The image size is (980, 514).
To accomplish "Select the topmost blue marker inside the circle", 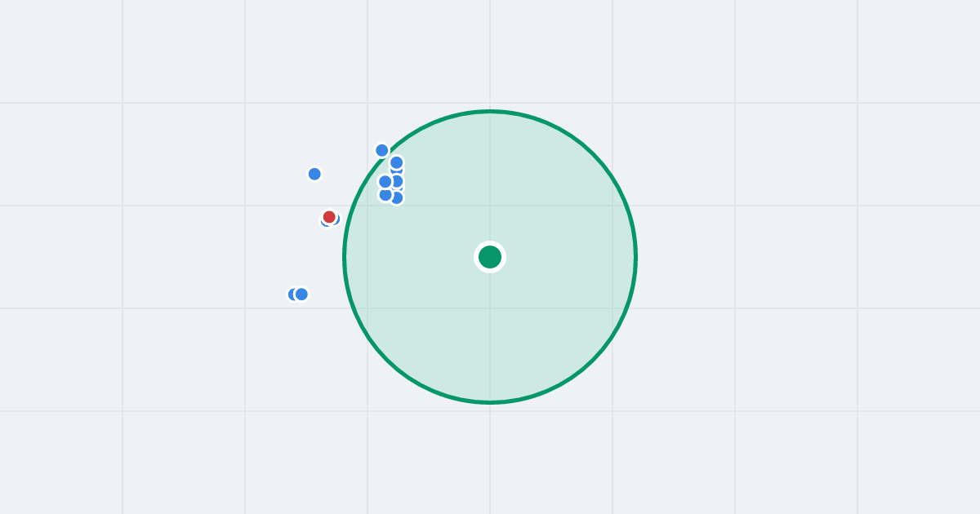I will [396, 162].
